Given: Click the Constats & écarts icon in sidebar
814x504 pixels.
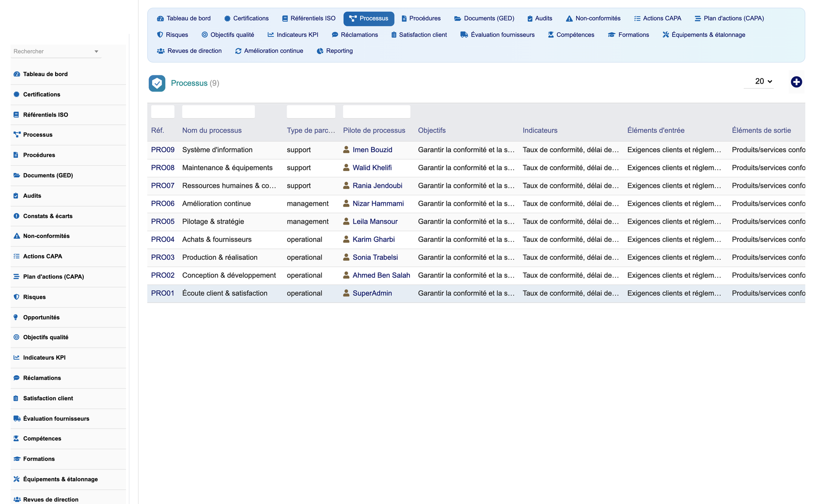Looking at the screenshot, I should tap(16, 216).
